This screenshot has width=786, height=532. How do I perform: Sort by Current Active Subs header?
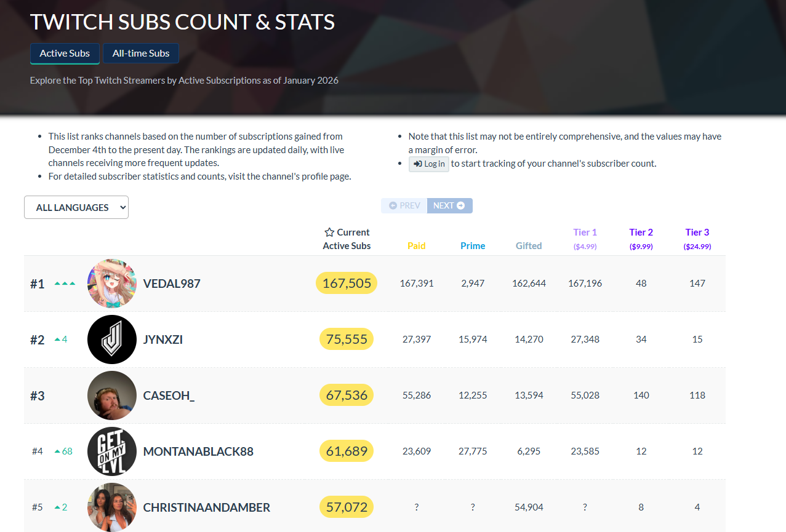pyautogui.click(x=347, y=239)
